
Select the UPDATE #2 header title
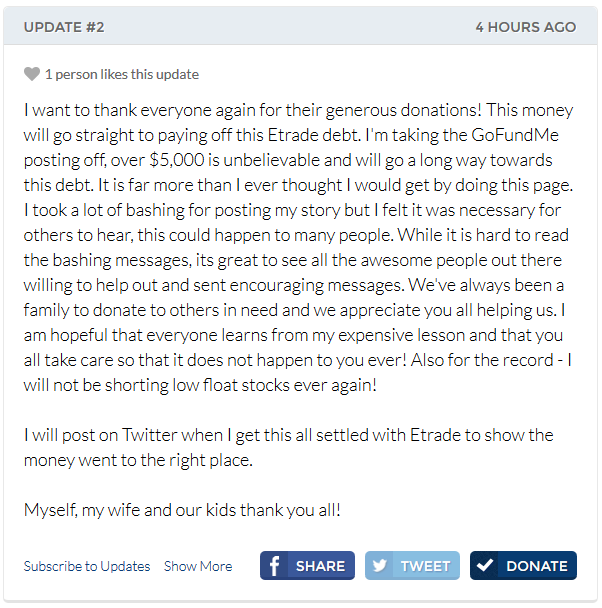coord(64,27)
